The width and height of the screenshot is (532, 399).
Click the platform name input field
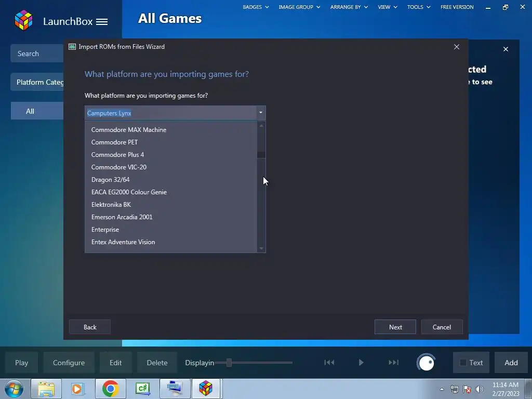170,113
